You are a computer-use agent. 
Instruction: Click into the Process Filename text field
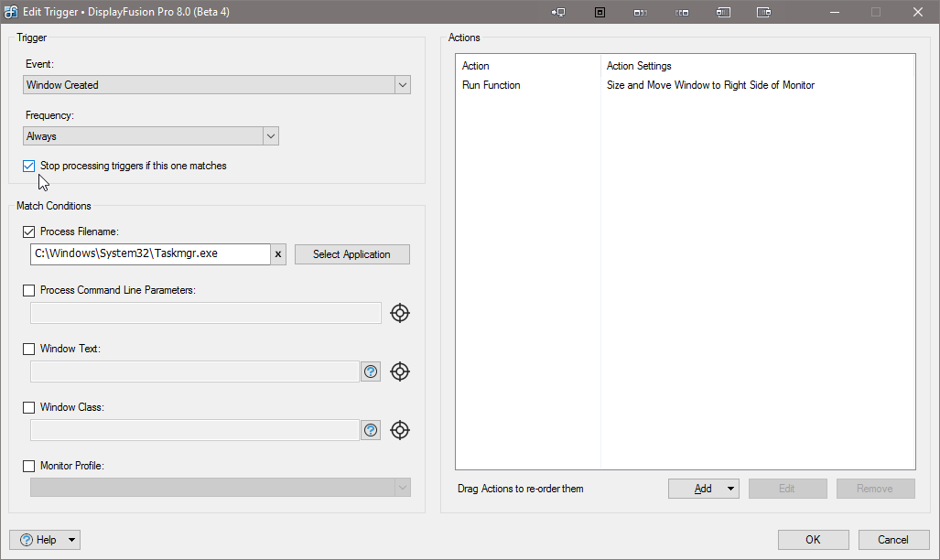[150, 254]
